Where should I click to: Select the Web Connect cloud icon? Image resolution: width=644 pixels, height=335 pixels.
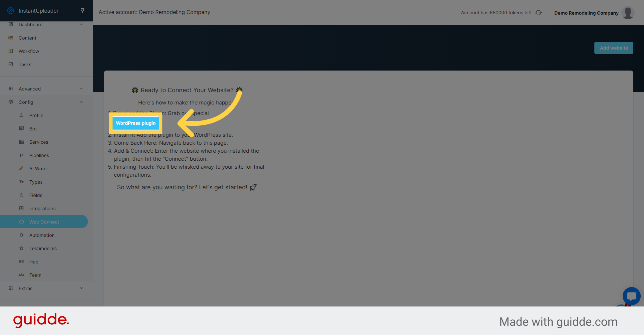click(21, 222)
